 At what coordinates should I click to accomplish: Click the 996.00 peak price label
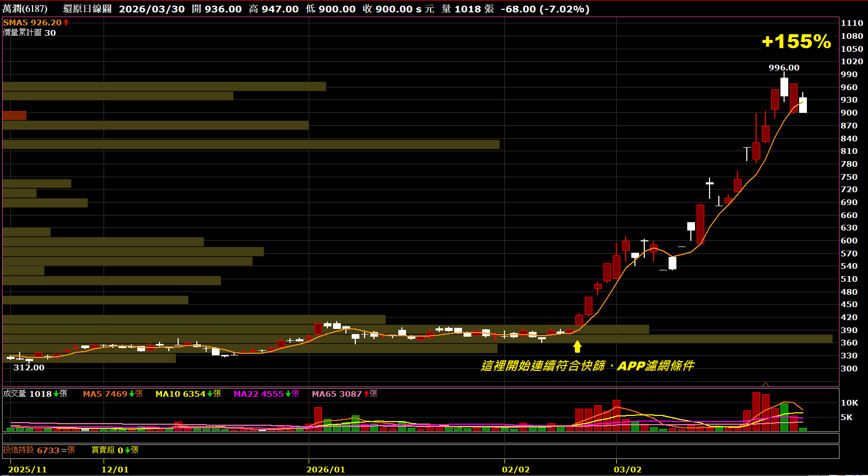[784, 67]
